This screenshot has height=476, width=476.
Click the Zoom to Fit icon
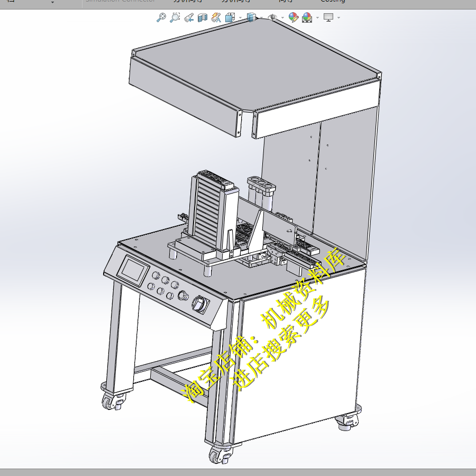161,17
